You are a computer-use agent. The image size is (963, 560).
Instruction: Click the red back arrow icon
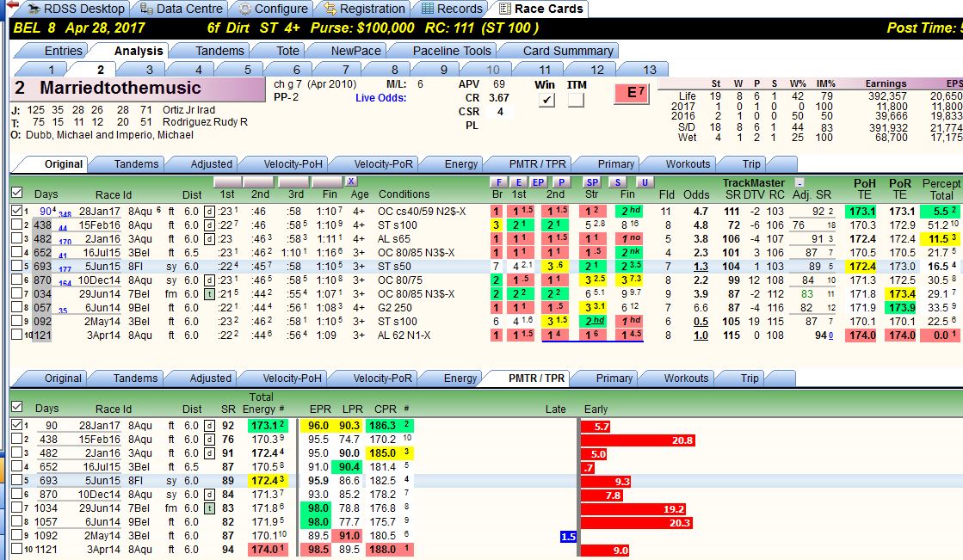[x=12, y=5]
